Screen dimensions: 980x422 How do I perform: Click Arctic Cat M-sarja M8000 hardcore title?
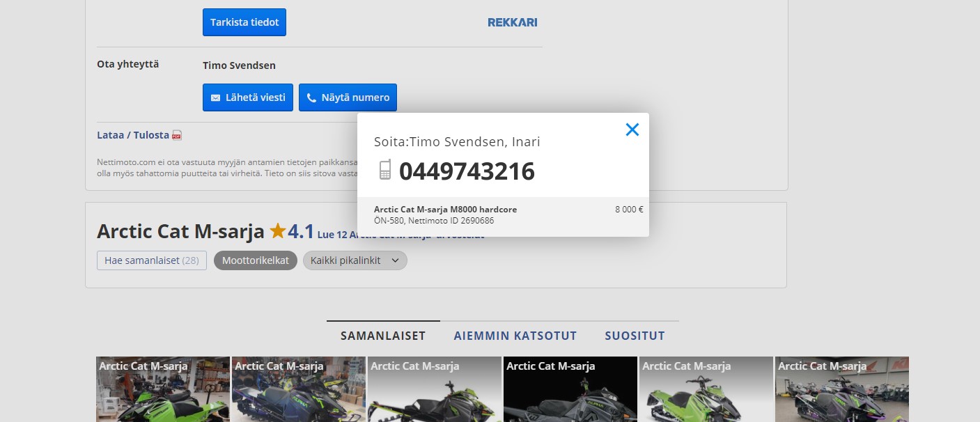point(445,209)
